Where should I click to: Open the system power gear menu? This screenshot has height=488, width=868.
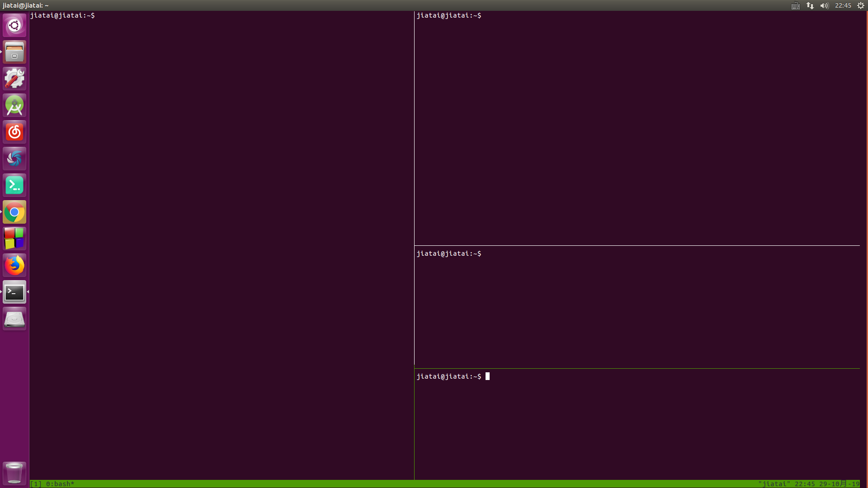(861, 5)
